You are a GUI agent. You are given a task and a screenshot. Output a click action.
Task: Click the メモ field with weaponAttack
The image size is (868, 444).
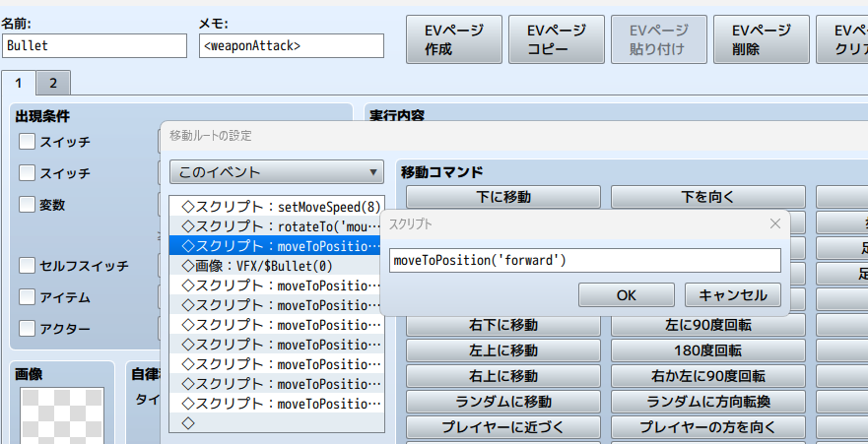(291, 45)
